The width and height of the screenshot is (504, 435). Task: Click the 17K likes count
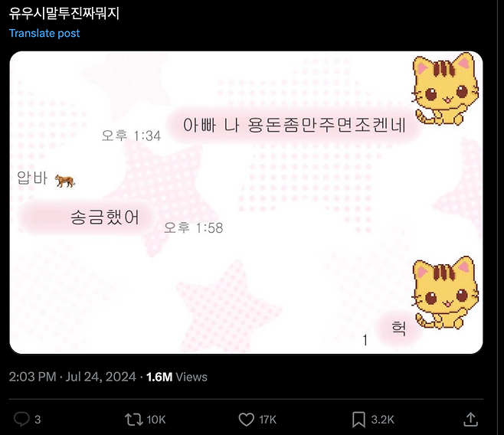click(x=267, y=420)
